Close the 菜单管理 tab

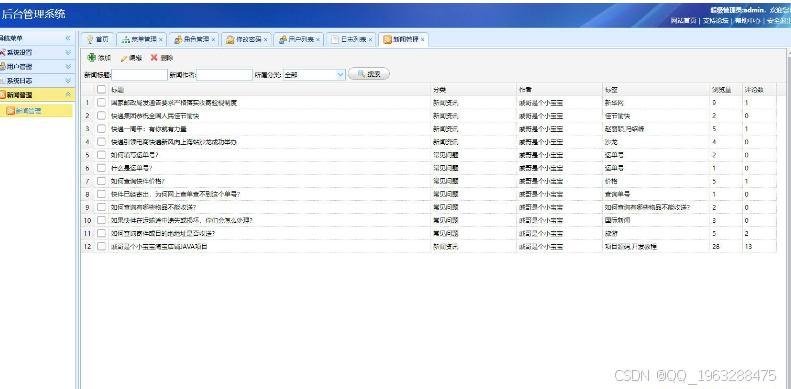[x=160, y=39]
